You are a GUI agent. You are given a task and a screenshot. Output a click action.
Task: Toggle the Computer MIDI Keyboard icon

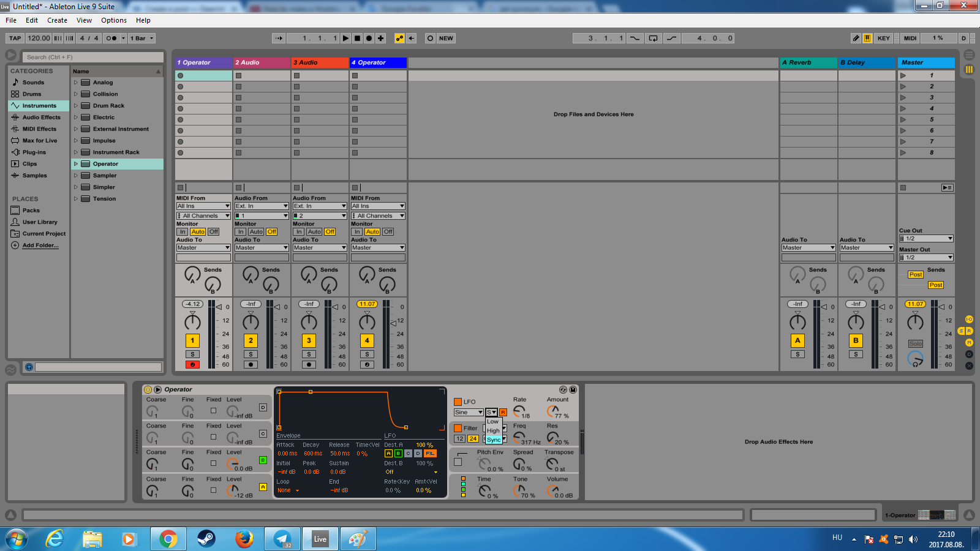pyautogui.click(x=868, y=38)
